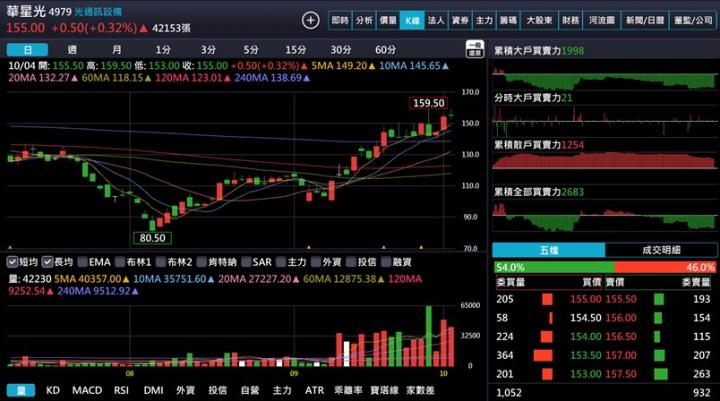This screenshot has width=720, height=401.
Task: Switch chart to 5分 interval
Action: click(251, 50)
